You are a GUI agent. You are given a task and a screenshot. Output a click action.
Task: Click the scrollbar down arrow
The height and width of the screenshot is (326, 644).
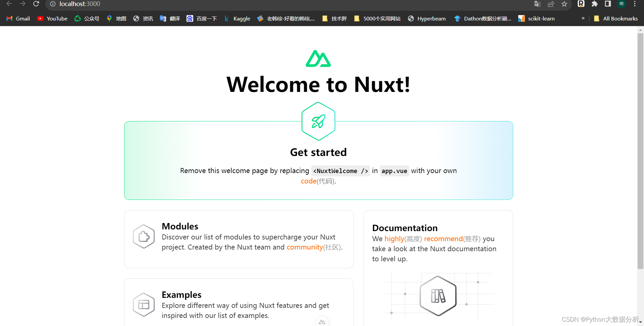tap(640, 322)
